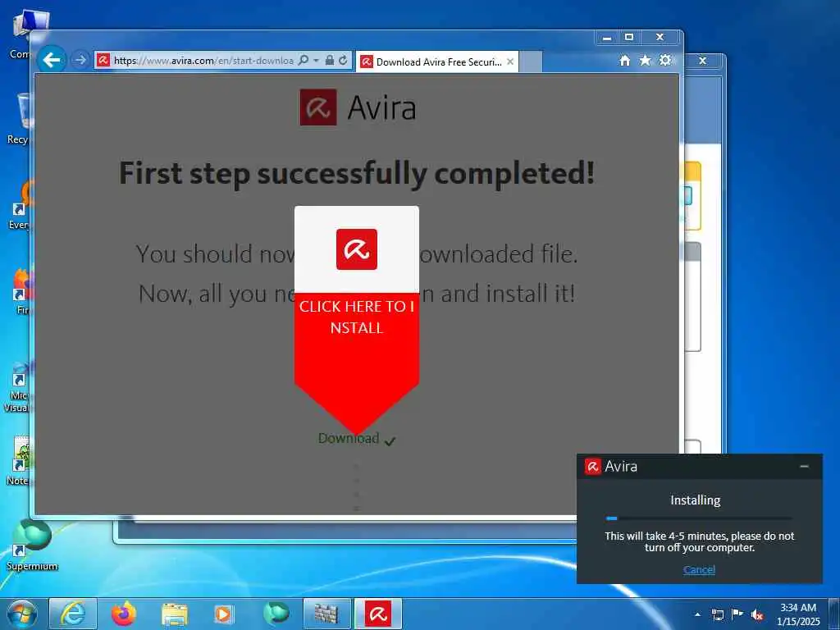The image size is (840, 630).
Task: Open Favorites star icon in IE
Action: pos(645,61)
